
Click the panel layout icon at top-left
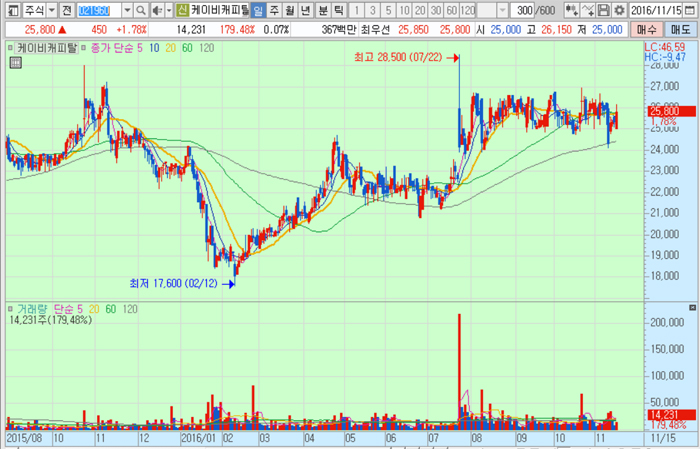[x=10, y=9]
